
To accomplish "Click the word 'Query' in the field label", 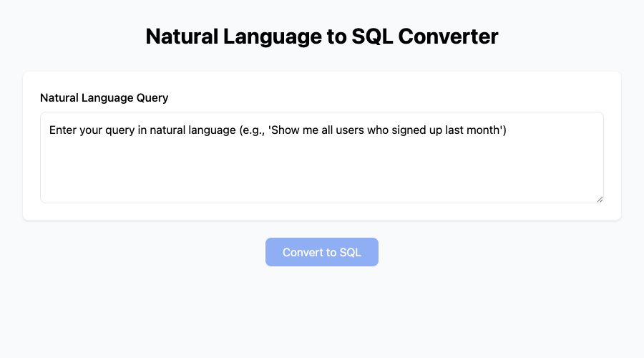I will 152,97.
